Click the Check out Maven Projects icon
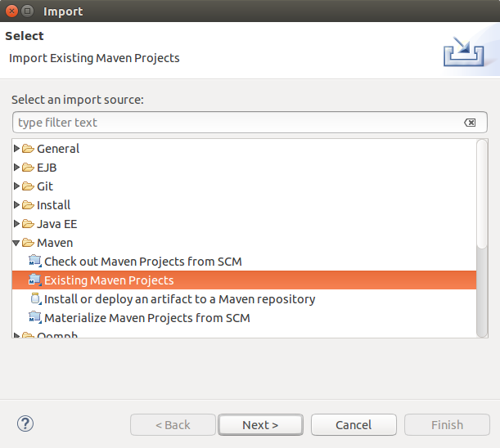 pyautogui.click(x=35, y=262)
